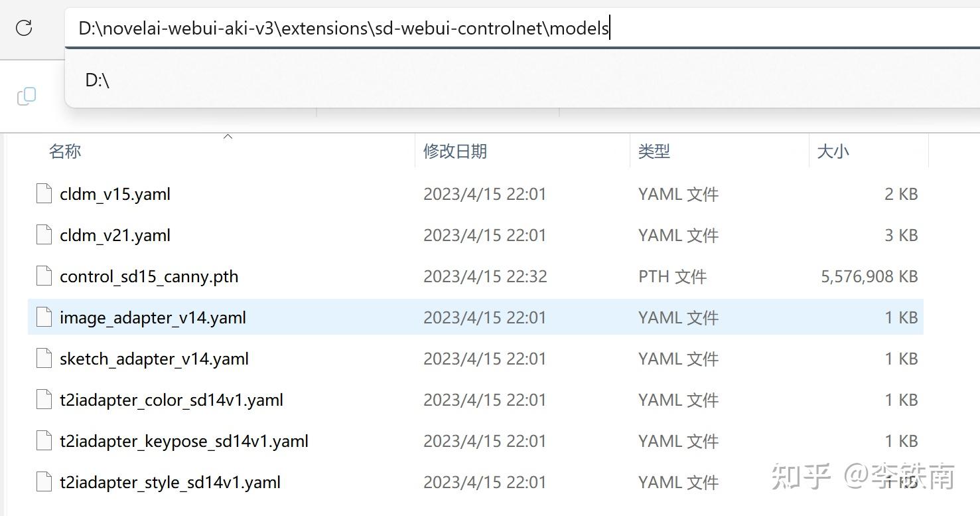This screenshot has width=980, height=516.
Task: Click the refresh icon beside the address bar
Action: 24,28
